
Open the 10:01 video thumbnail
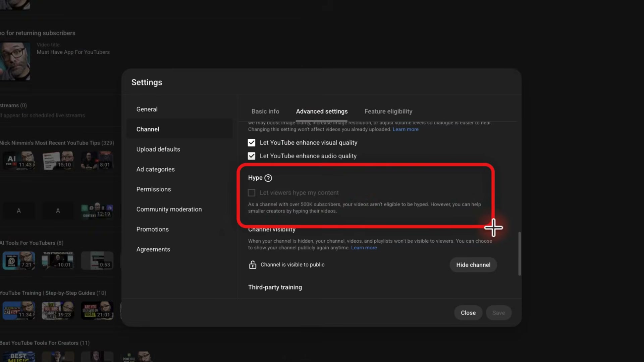click(x=58, y=260)
